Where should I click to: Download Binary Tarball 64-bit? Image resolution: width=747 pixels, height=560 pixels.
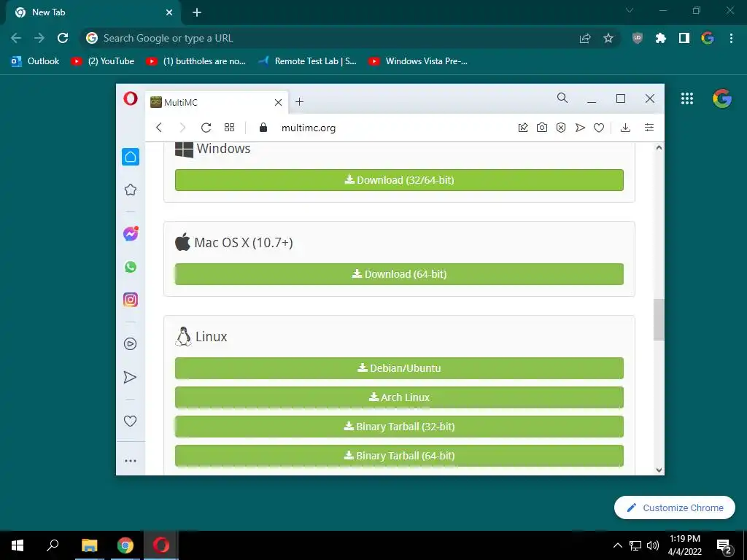tap(399, 456)
